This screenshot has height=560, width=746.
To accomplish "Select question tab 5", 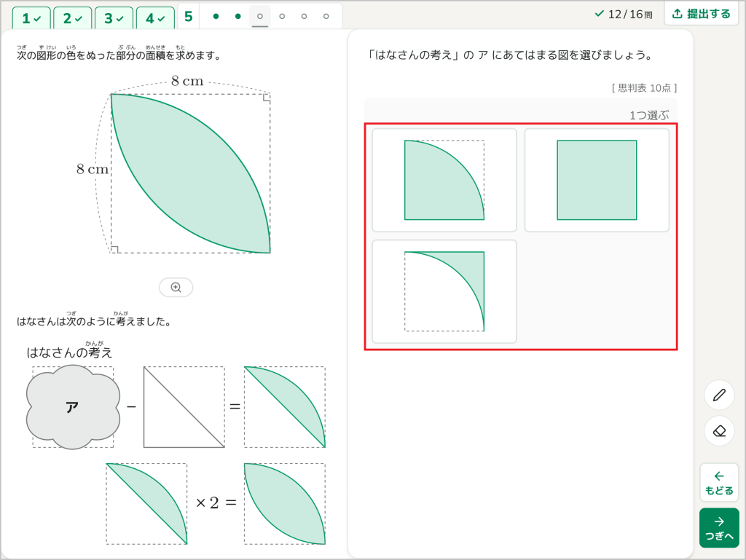I will click(189, 17).
